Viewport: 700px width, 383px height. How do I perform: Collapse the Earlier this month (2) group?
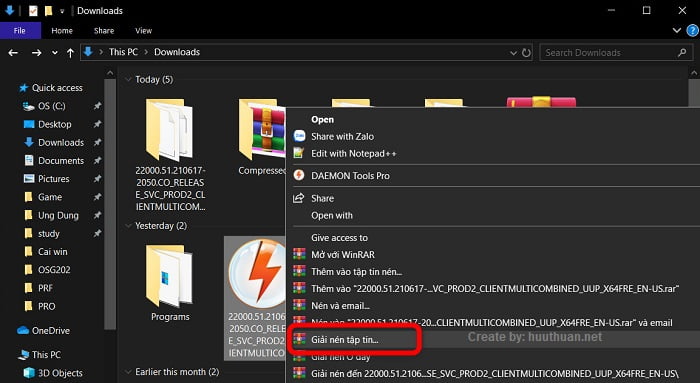128,372
